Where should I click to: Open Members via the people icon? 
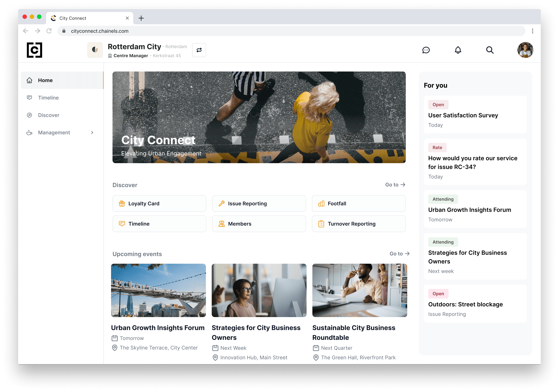pos(221,223)
